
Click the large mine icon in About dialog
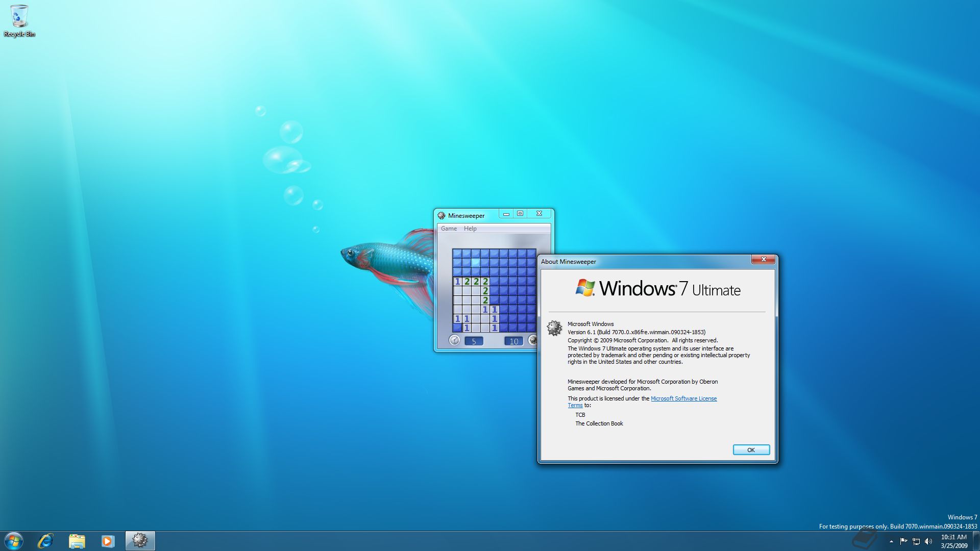[x=554, y=328]
